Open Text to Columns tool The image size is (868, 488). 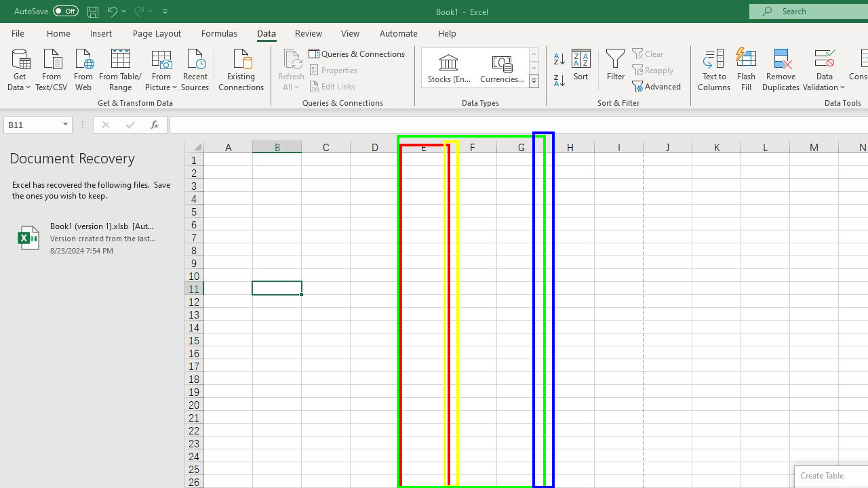pyautogui.click(x=713, y=69)
